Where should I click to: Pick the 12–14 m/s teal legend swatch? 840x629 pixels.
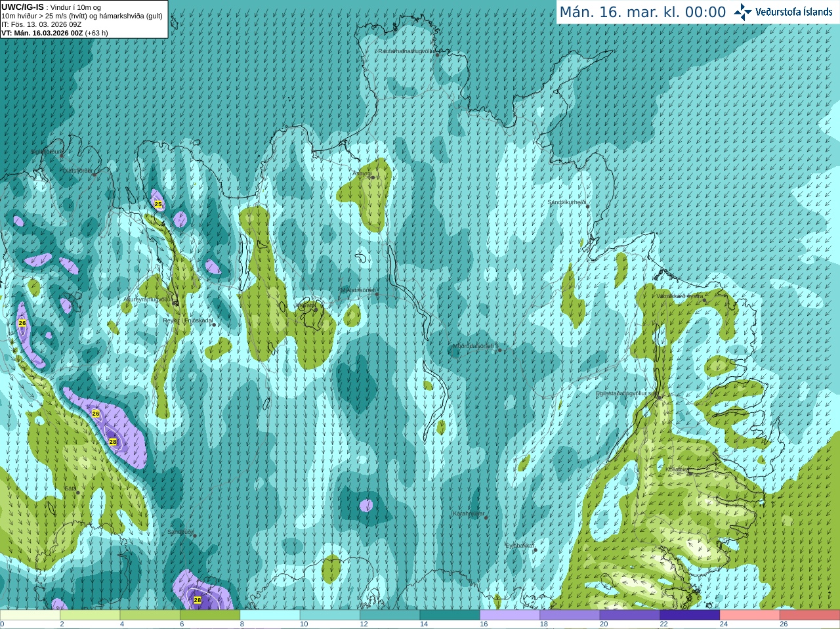point(390,615)
